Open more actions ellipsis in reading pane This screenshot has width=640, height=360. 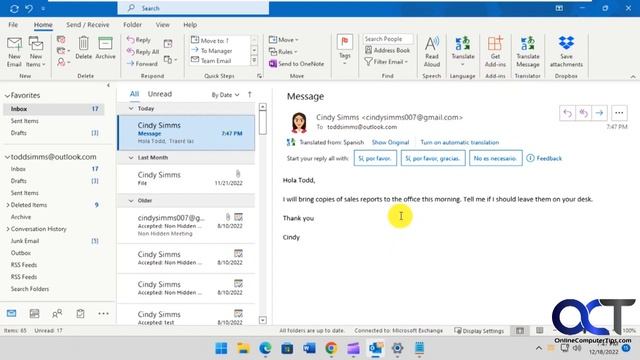click(619, 113)
